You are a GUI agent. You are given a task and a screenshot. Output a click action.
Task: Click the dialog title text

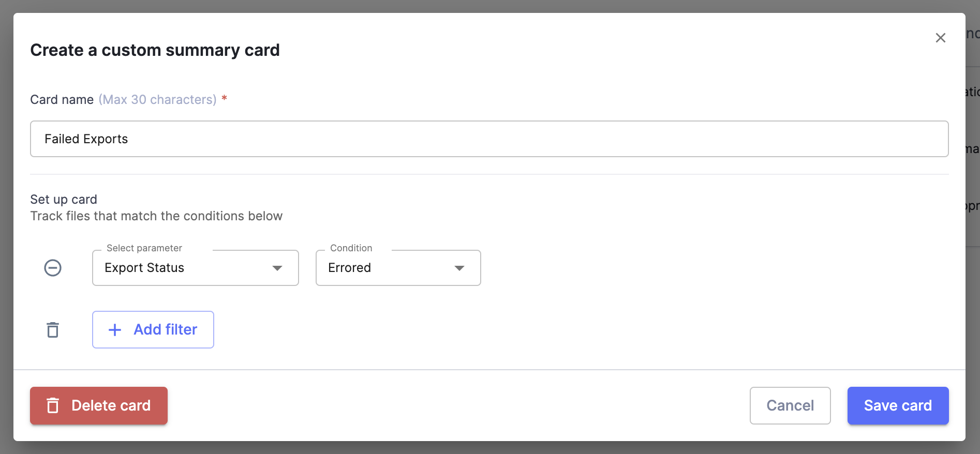[x=155, y=50]
